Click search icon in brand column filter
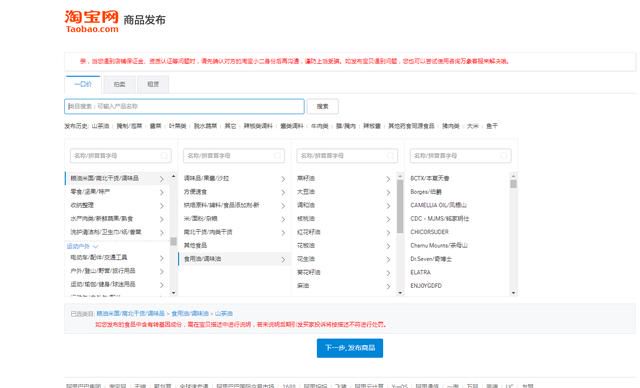This screenshot has width=640, height=388. pos(504,156)
